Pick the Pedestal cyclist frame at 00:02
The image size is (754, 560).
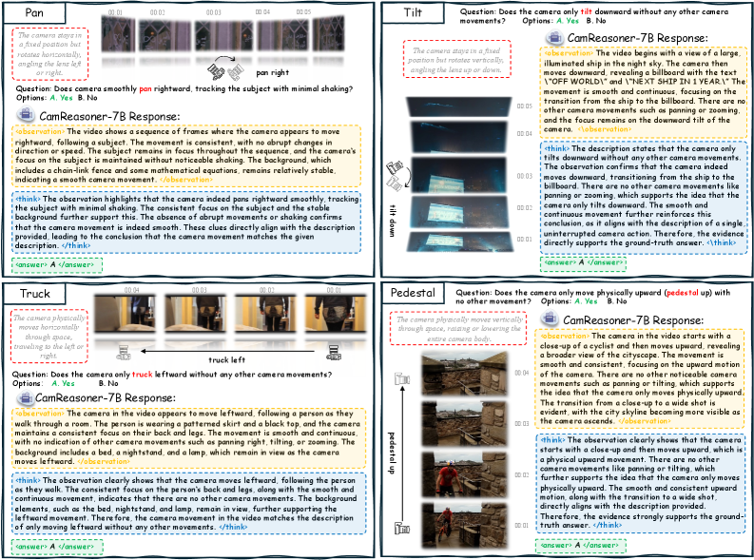[x=464, y=474]
